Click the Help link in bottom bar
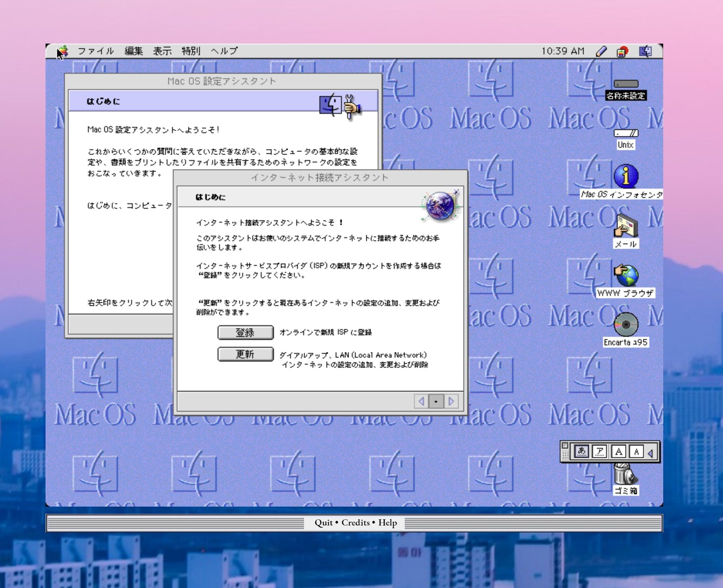 (387, 522)
